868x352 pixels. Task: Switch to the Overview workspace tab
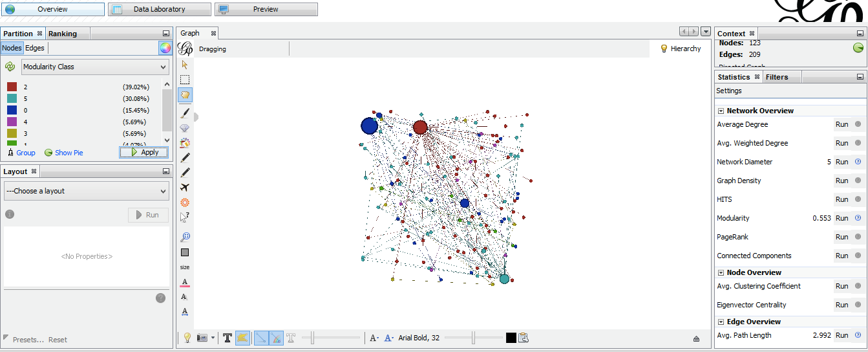tap(53, 9)
